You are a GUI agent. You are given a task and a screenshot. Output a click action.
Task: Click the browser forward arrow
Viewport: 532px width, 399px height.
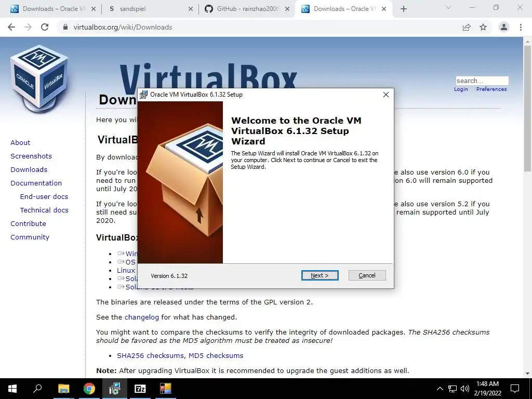pos(28,27)
